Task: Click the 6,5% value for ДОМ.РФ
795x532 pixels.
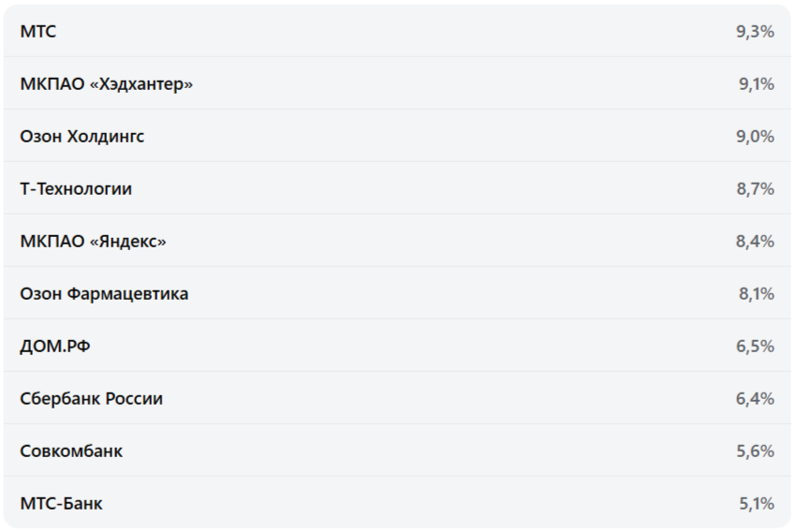Action: tap(755, 347)
